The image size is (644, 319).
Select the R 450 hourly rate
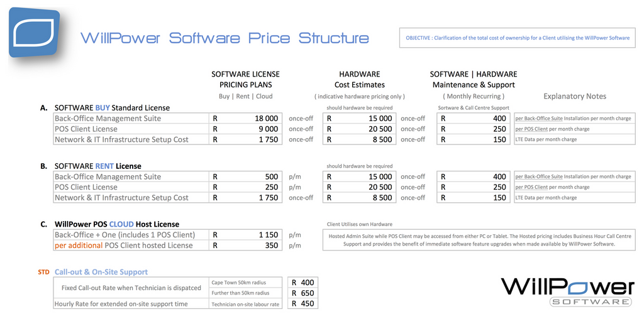303,304
